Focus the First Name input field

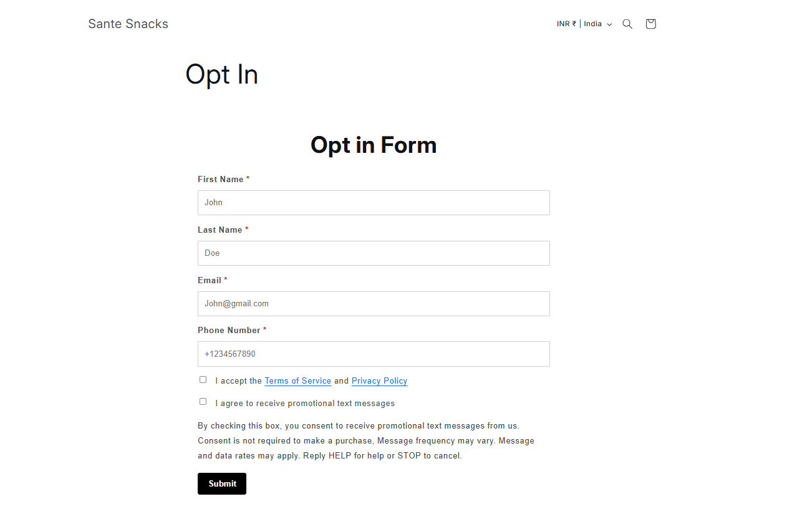(x=374, y=203)
